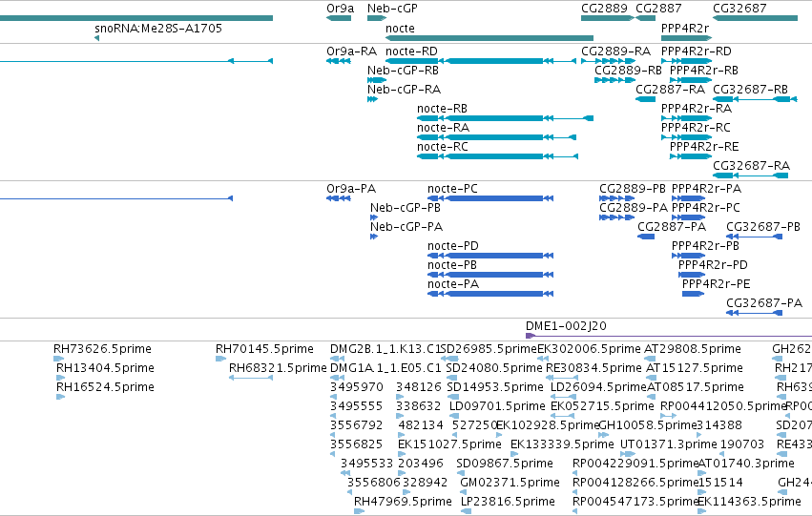The height and width of the screenshot is (516, 812).
Task: Select the Neb-cGP-RB transcript
Action: [377, 80]
